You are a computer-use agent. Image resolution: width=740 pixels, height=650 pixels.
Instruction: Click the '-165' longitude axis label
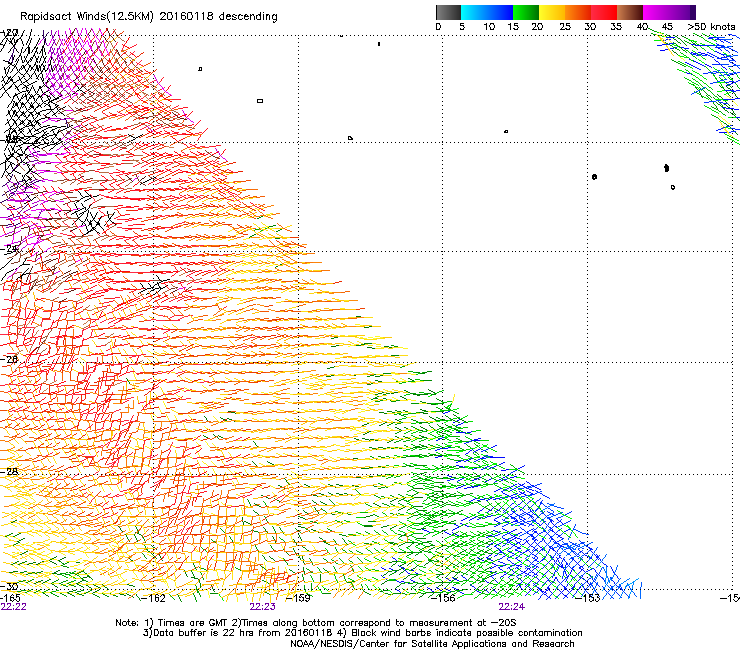10,598
